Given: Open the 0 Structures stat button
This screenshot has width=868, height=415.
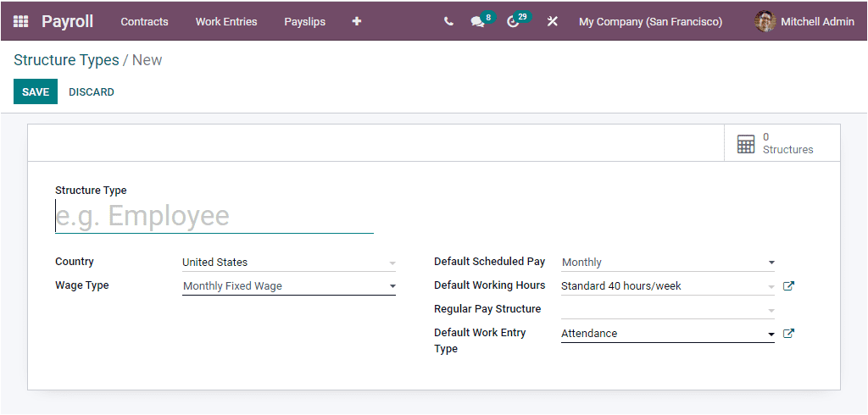Looking at the screenshot, I should pos(782,143).
